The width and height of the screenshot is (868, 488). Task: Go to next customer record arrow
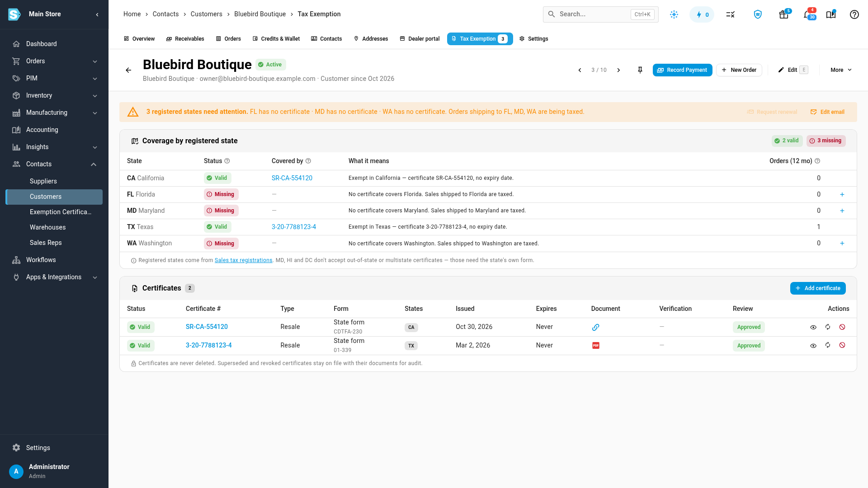pos(618,70)
